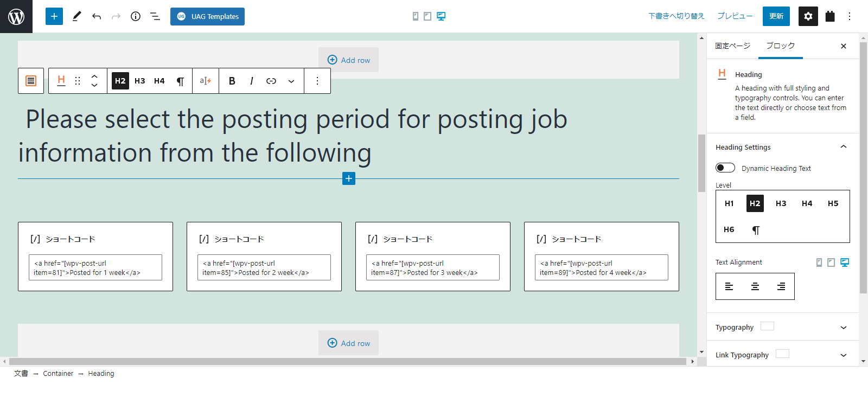Select H3 level in Heading Settings
The height and width of the screenshot is (397, 868).
(781, 203)
